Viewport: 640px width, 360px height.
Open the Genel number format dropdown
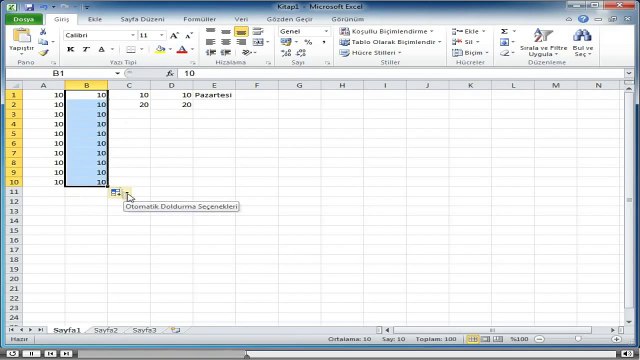pos(326,31)
